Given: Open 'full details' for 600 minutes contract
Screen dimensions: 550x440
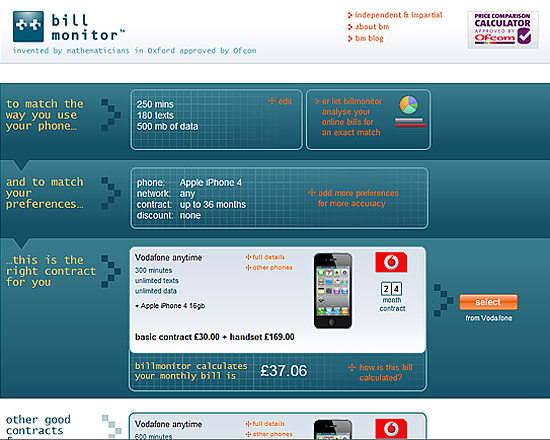Looking at the screenshot, I should [x=265, y=424].
